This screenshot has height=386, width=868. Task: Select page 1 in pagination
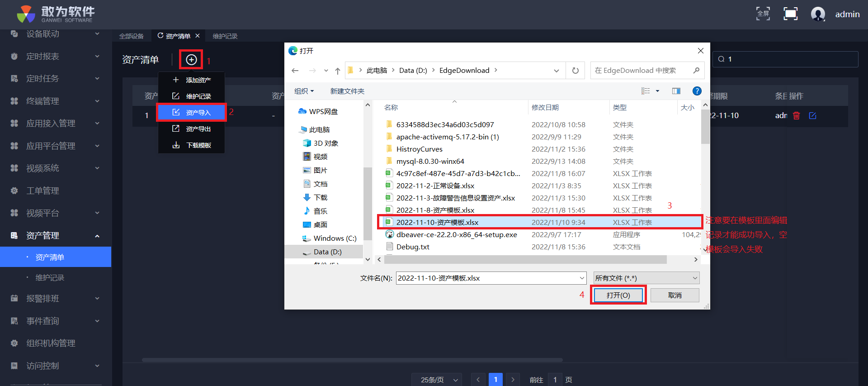495,380
